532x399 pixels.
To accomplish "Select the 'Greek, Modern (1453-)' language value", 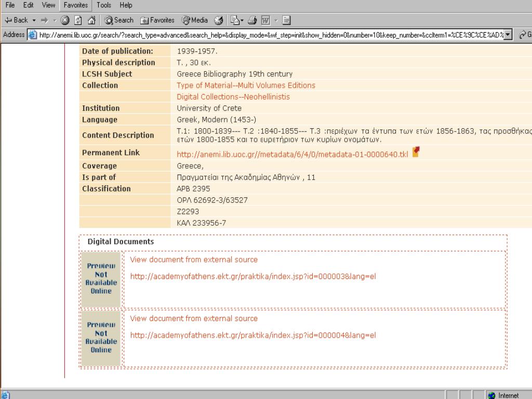I will tap(217, 120).
